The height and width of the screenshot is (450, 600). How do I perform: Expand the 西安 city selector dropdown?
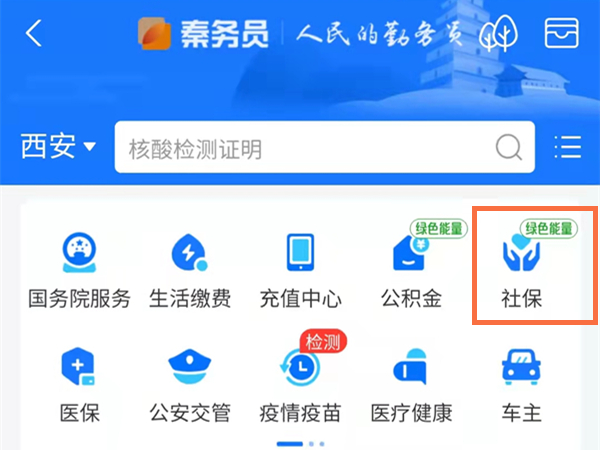pos(58,147)
